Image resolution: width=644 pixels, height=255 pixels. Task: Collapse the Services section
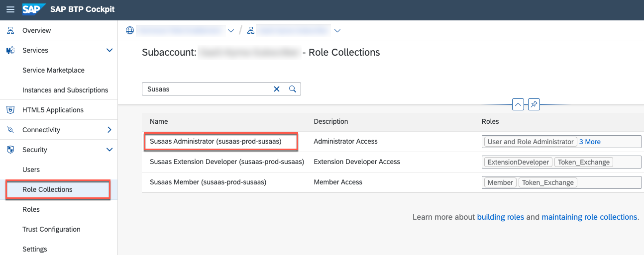tap(109, 50)
